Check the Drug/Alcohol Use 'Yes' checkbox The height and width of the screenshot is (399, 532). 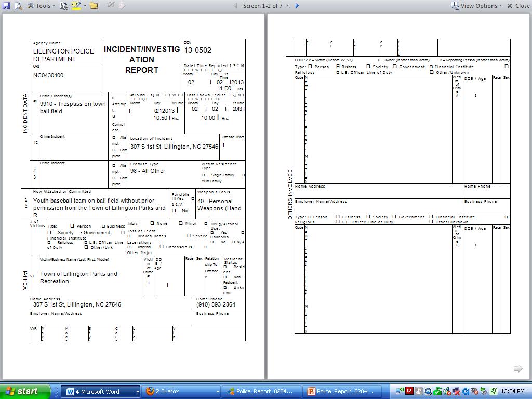coord(212,232)
